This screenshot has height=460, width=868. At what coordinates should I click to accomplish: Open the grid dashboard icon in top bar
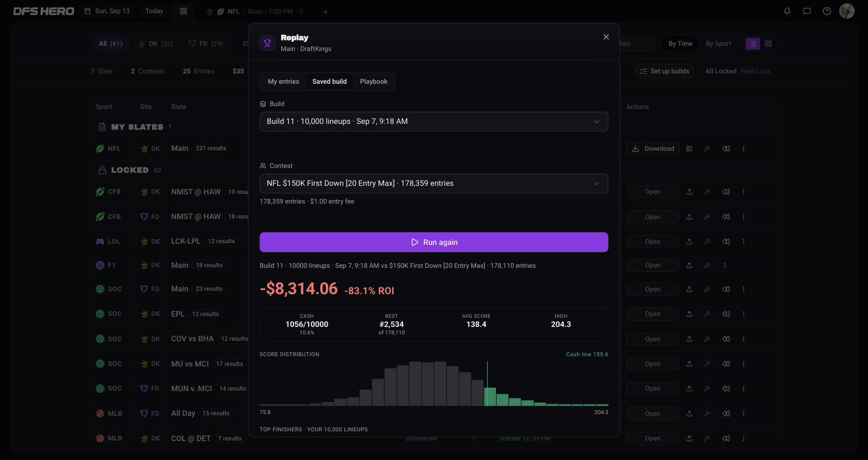pos(183,11)
